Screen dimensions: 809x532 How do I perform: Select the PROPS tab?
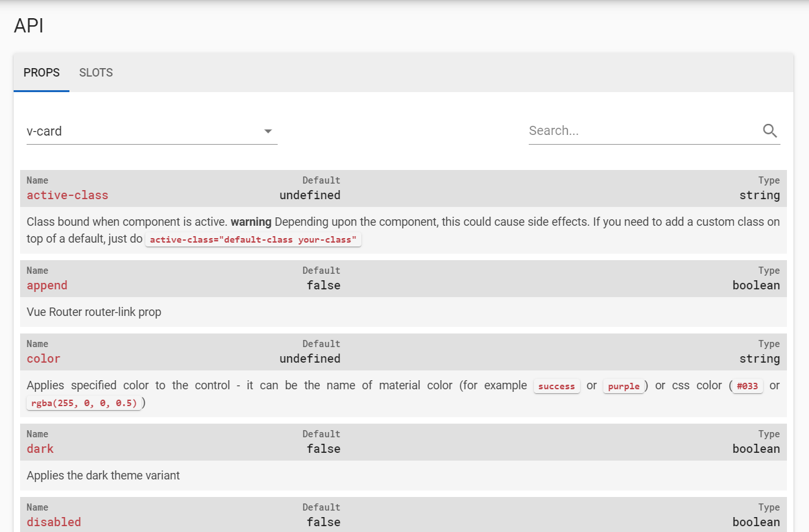(41, 73)
